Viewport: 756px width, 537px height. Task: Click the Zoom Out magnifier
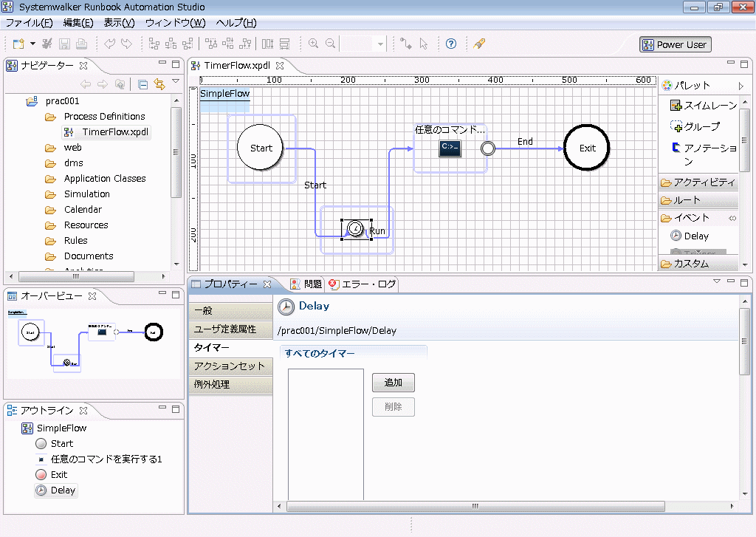[x=330, y=44]
